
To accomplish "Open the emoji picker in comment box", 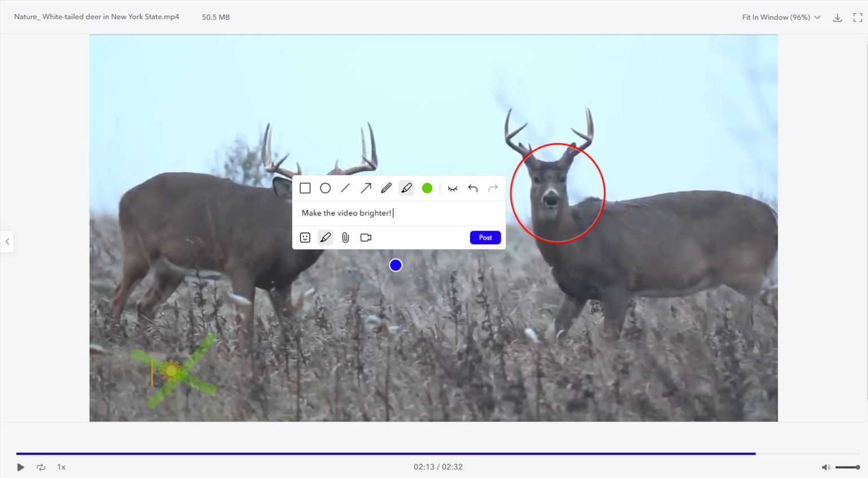I will click(305, 237).
